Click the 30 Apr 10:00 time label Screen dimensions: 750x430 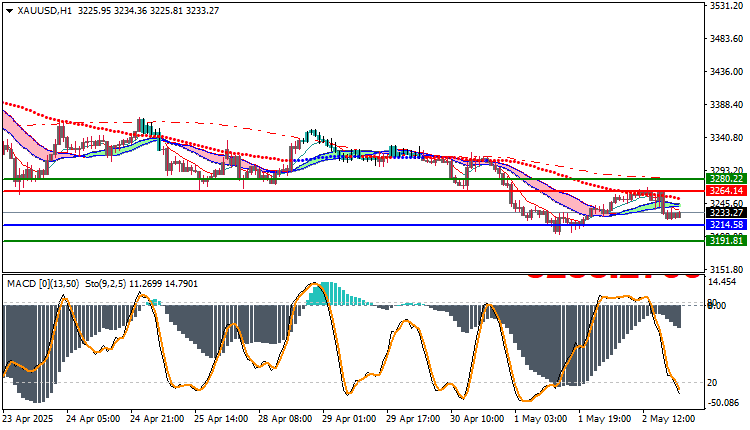tap(477, 419)
